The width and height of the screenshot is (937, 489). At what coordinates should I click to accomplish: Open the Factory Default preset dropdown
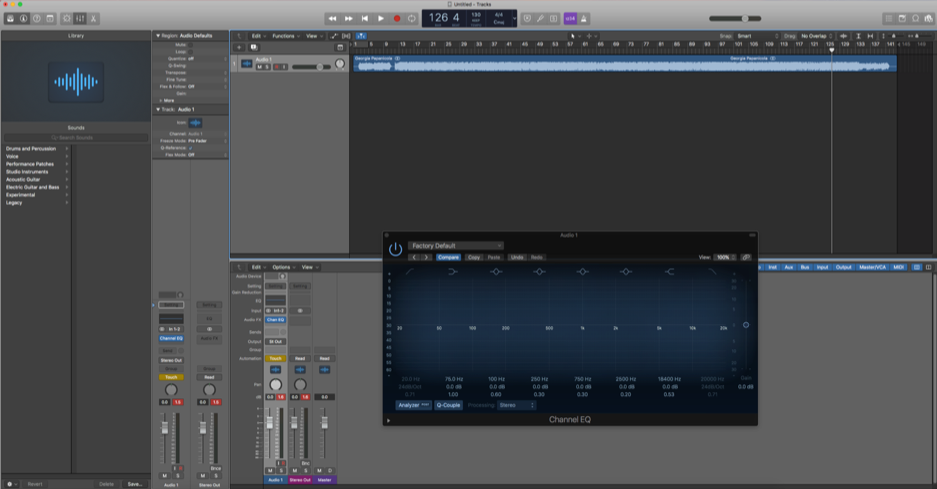coord(455,245)
